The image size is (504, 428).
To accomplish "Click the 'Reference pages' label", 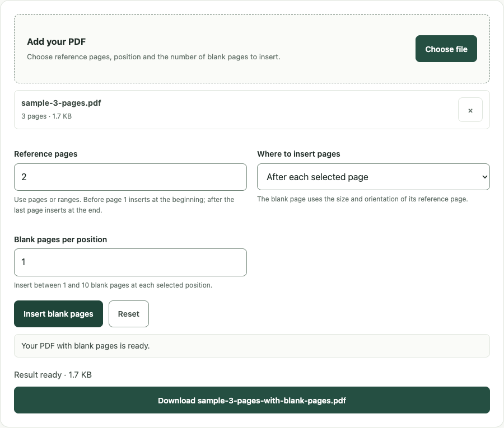I will 46,154.
